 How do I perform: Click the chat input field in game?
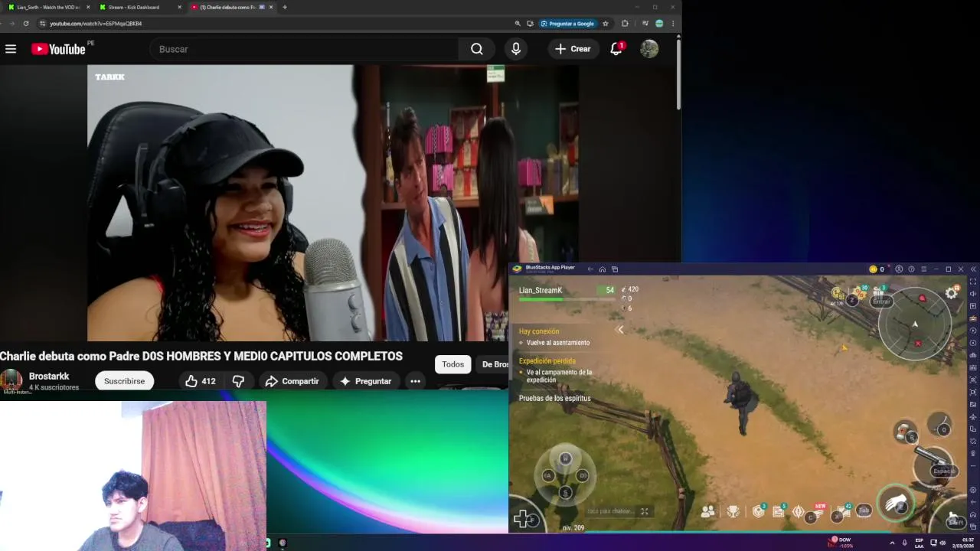(x=610, y=511)
